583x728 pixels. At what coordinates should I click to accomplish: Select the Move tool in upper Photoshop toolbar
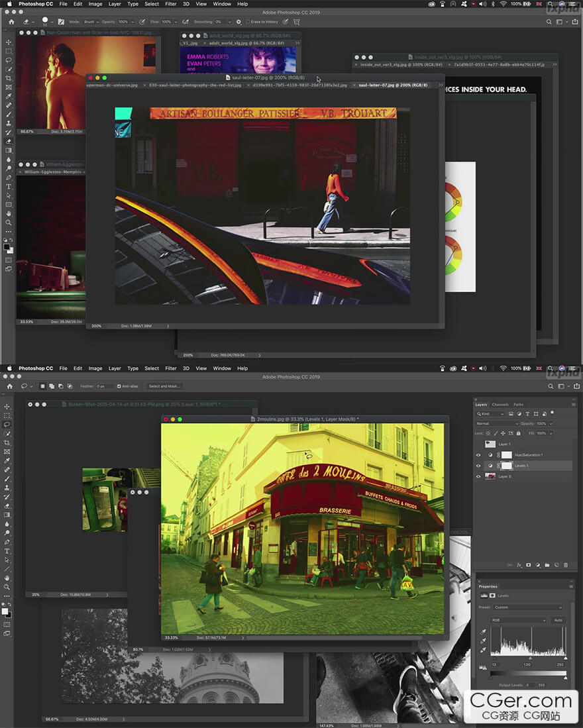tap(9, 42)
